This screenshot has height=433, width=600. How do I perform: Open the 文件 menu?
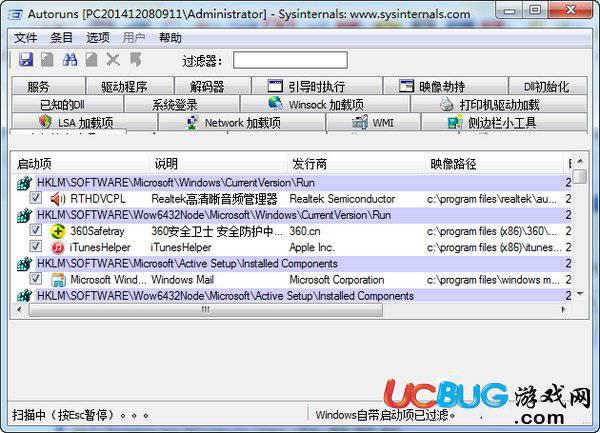pos(26,38)
